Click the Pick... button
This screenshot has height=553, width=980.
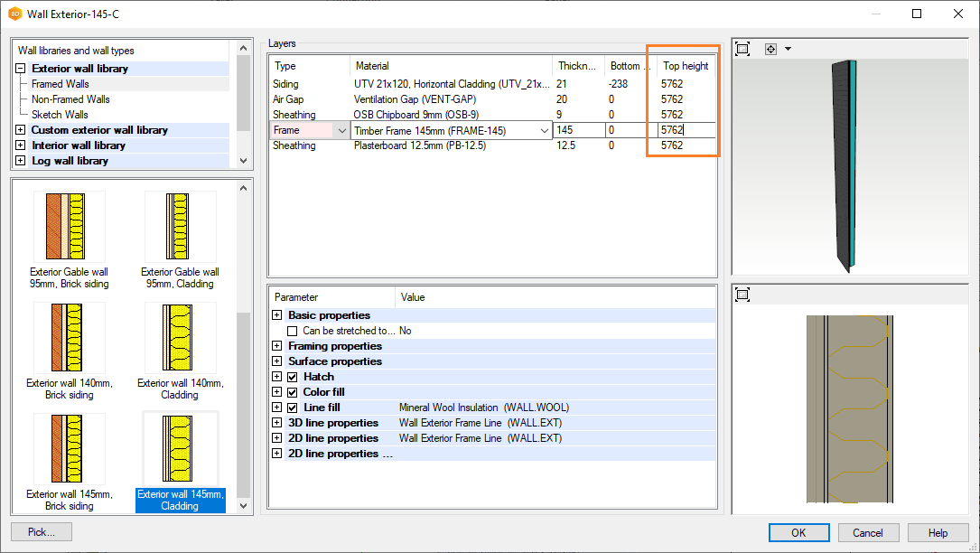(x=42, y=532)
